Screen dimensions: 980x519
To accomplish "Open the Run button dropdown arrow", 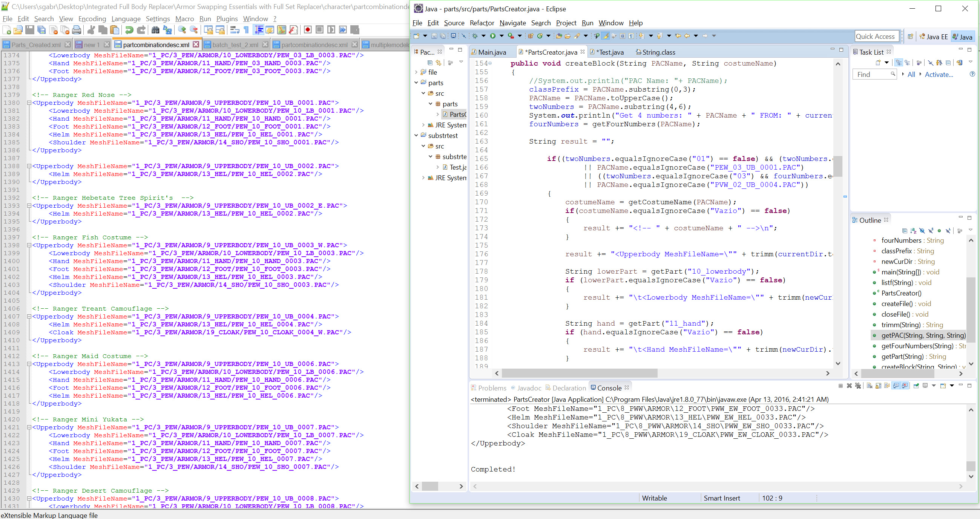I will click(502, 36).
